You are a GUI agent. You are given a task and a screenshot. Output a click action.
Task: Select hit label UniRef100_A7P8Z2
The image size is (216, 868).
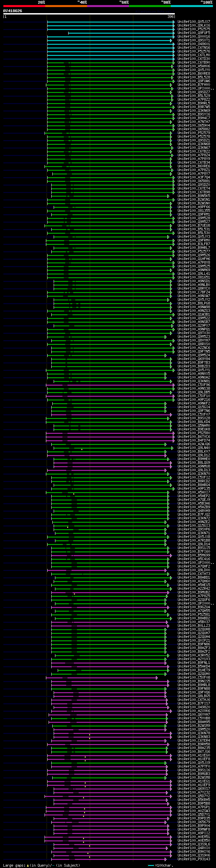point(194,100)
